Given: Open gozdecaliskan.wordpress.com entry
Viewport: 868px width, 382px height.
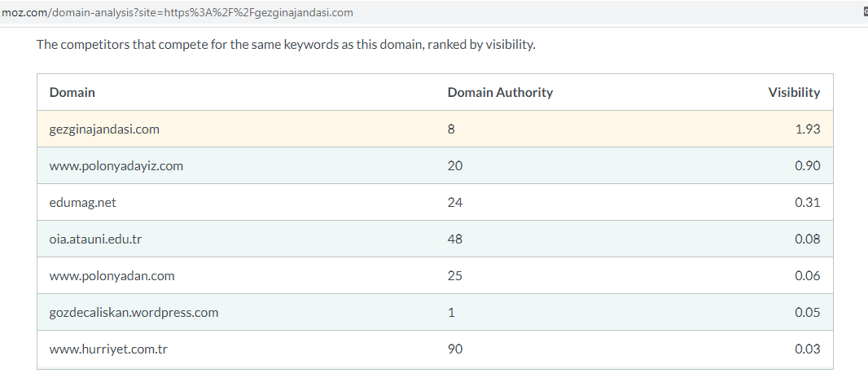Looking at the screenshot, I should point(134,312).
